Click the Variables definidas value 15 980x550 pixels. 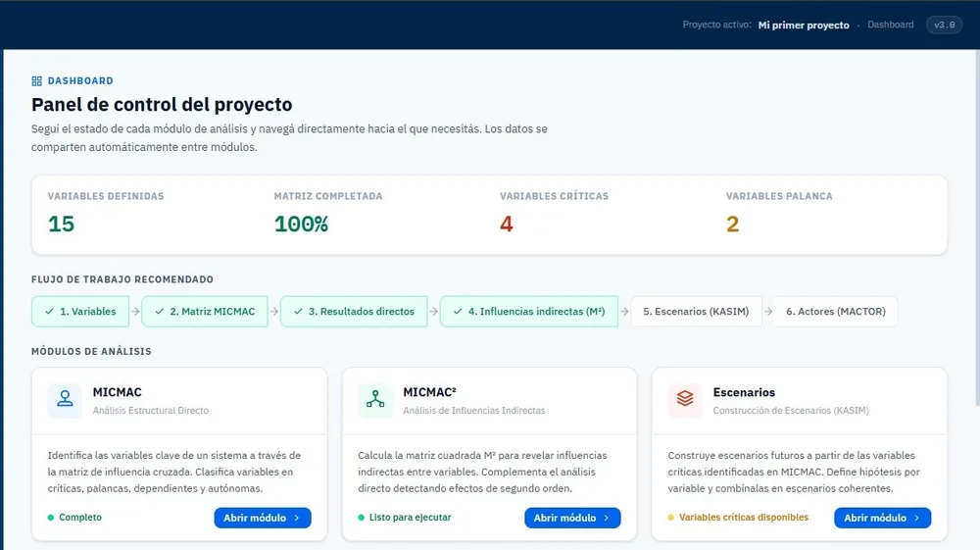pos(61,224)
